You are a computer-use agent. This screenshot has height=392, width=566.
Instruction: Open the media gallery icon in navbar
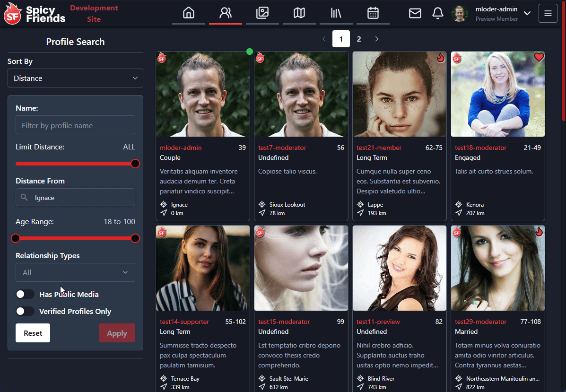[x=262, y=13]
